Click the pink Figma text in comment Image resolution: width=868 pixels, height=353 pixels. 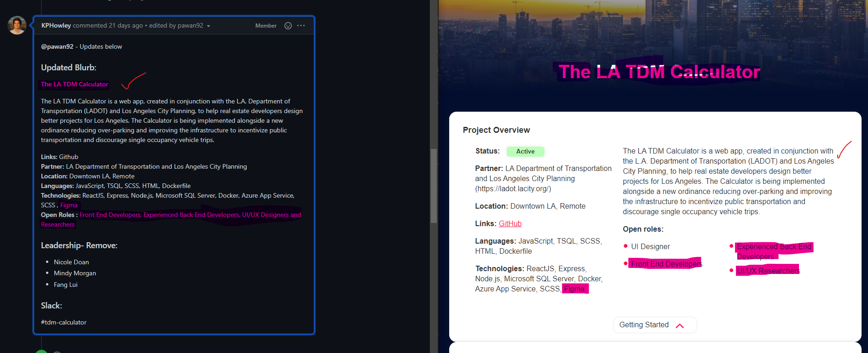[69, 205]
